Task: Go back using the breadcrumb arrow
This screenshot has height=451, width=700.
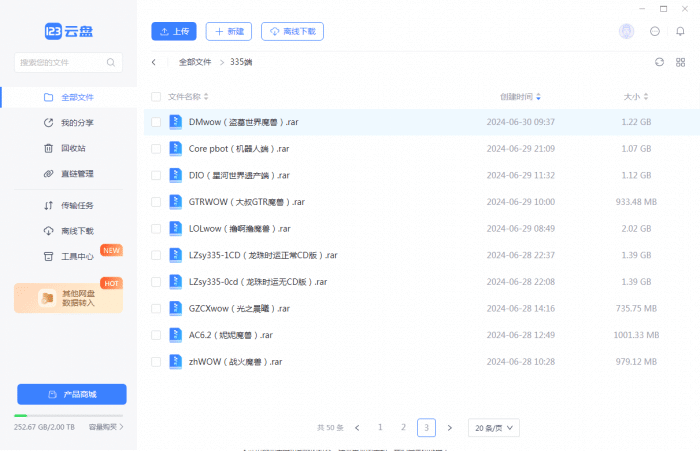Action: click(154, 62)
